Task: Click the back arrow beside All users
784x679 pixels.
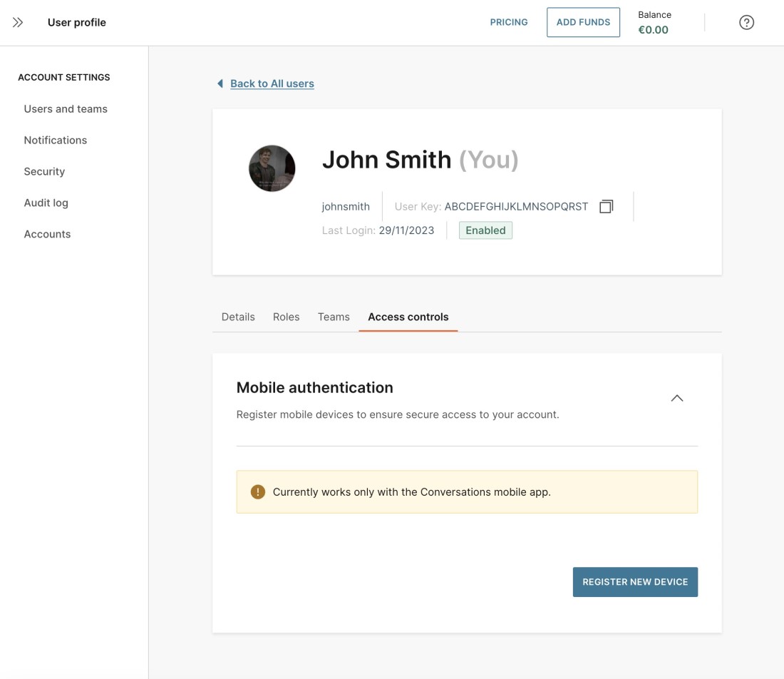Action: point(220,83)
